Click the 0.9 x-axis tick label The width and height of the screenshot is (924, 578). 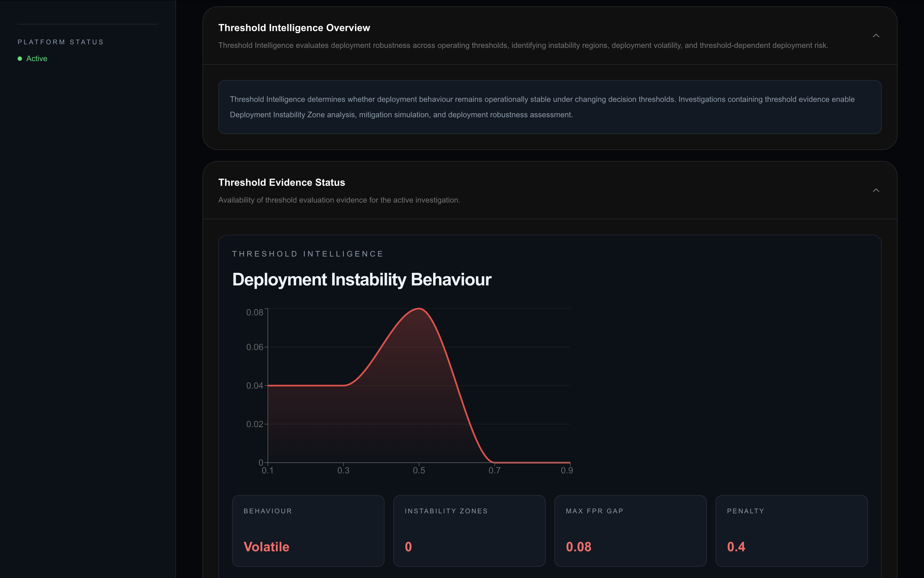pos(566,471)
